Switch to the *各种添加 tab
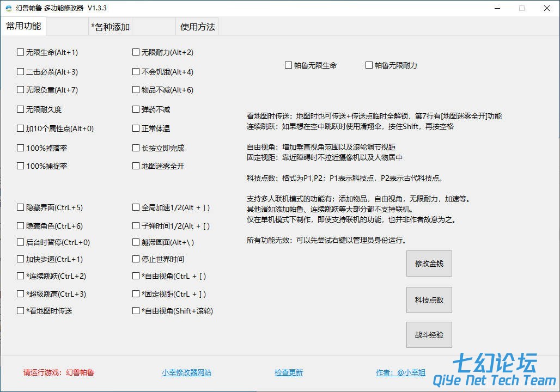The image size is (560, 392). (111, 27)
